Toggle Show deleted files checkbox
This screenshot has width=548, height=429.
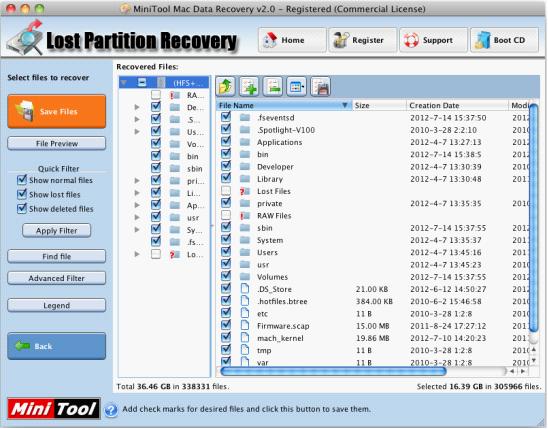[x=22, y=209]
